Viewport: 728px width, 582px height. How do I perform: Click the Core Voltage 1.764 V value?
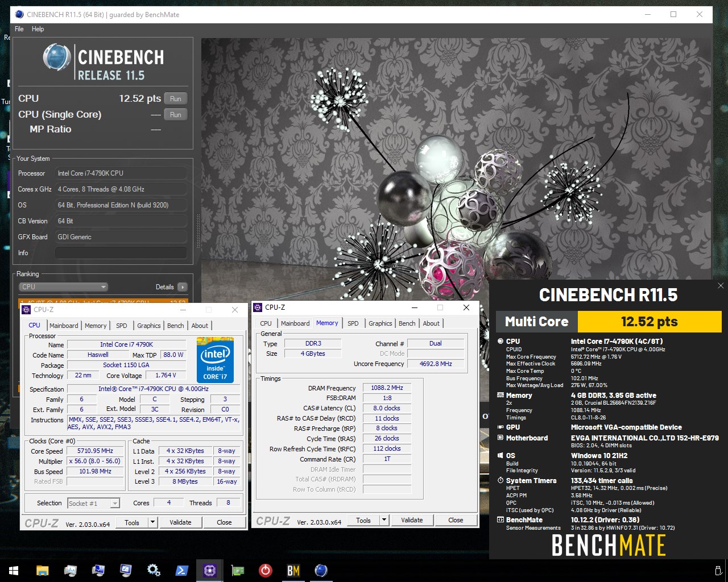click(166, 375)
